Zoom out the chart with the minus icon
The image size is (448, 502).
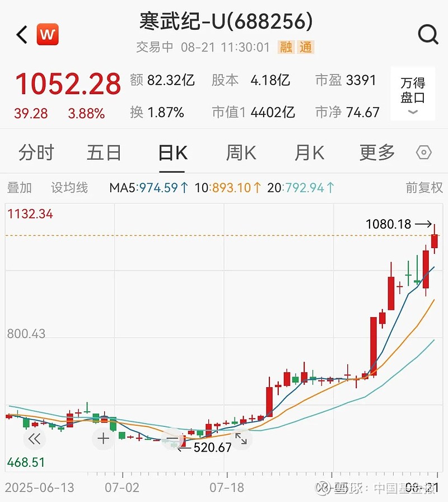[172, 439]
